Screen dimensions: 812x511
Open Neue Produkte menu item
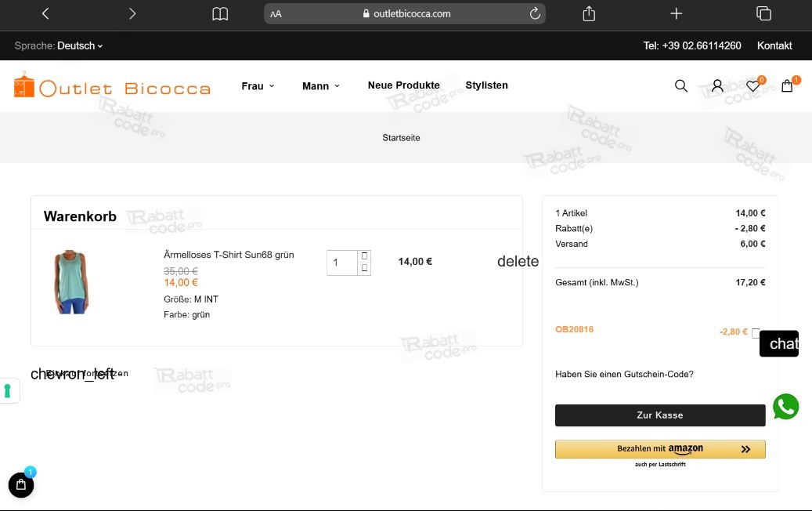tap(403, 85)
